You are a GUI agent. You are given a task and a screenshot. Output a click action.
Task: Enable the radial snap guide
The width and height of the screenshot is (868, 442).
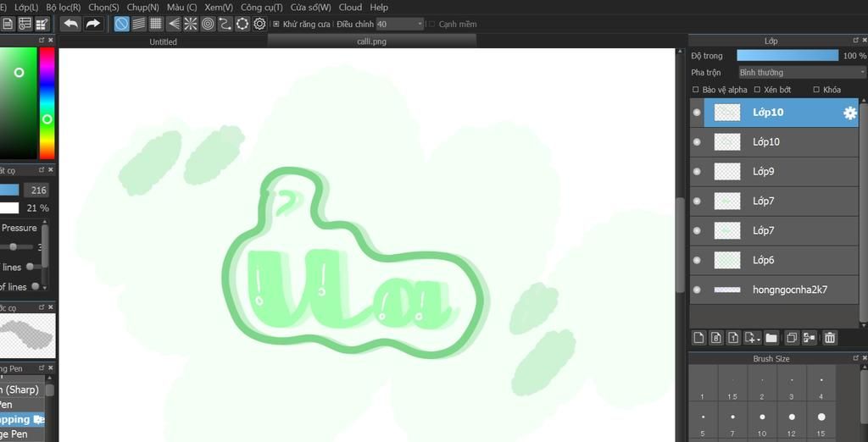191,24
